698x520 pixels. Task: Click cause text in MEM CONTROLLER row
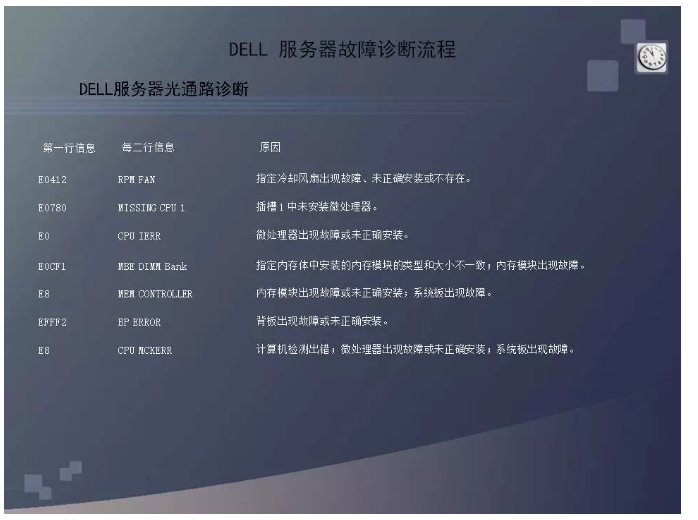[x=374, y=293]
